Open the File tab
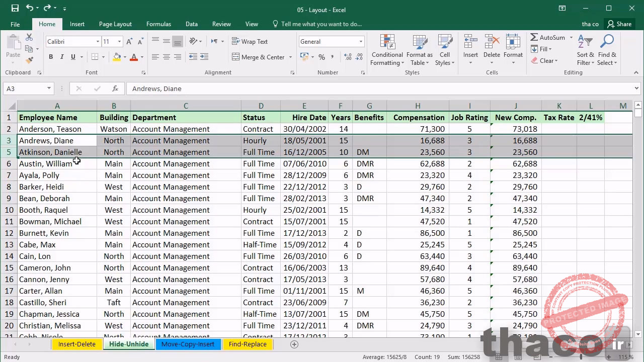This screenshot has height=362, width=644. coord(15,24)
